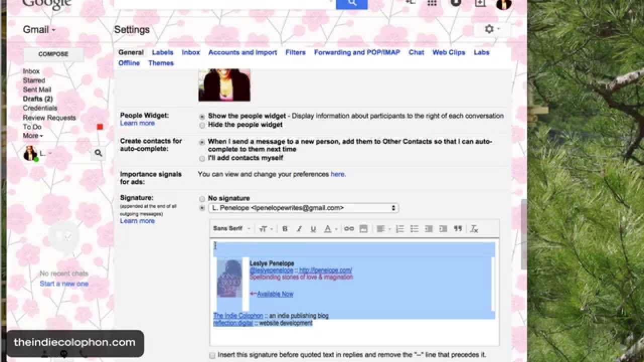Open the General settings tab
Viewport: 644px width, 362px height.
coord(131,52)
